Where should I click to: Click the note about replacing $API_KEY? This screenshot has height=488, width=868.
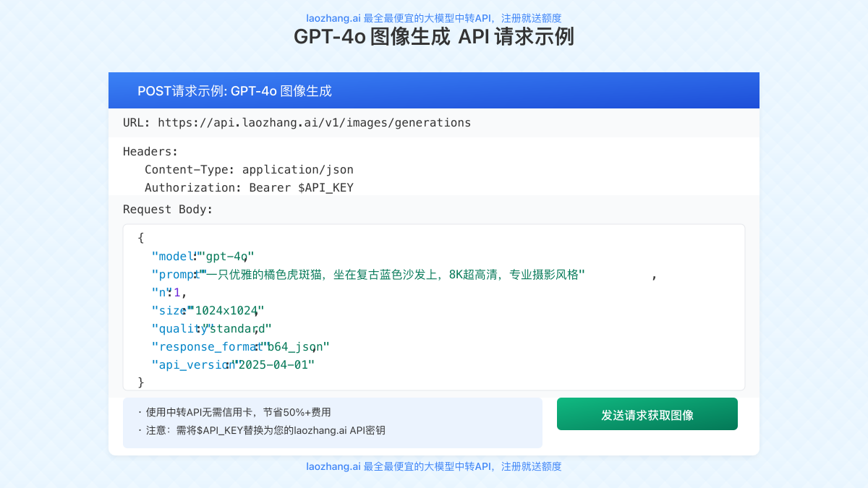pos(261,430)
